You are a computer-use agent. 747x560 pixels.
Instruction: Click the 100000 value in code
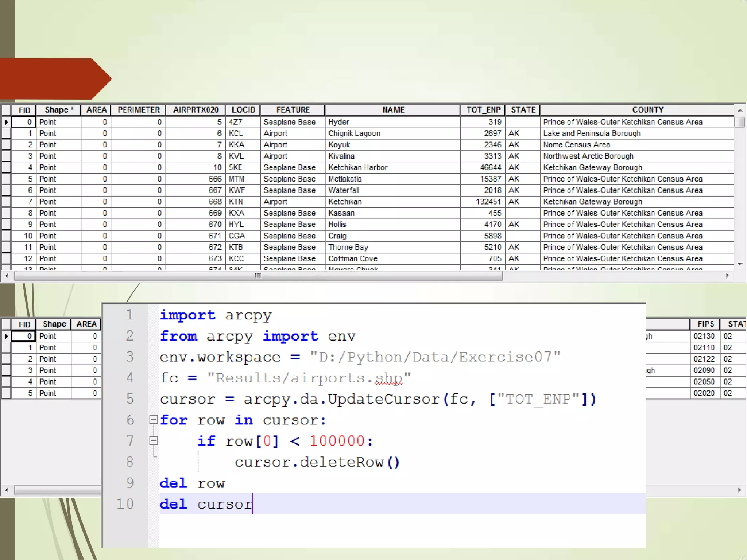[337, 441]
